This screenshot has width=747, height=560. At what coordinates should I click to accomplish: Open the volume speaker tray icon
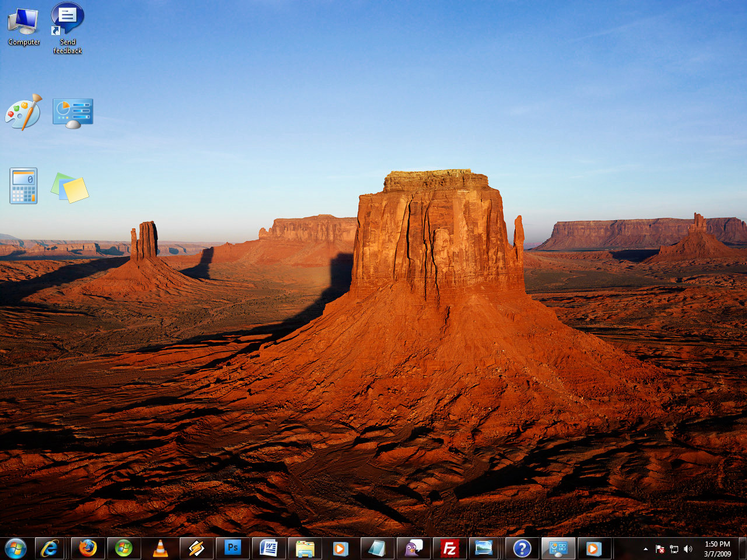tap(688, 549)
